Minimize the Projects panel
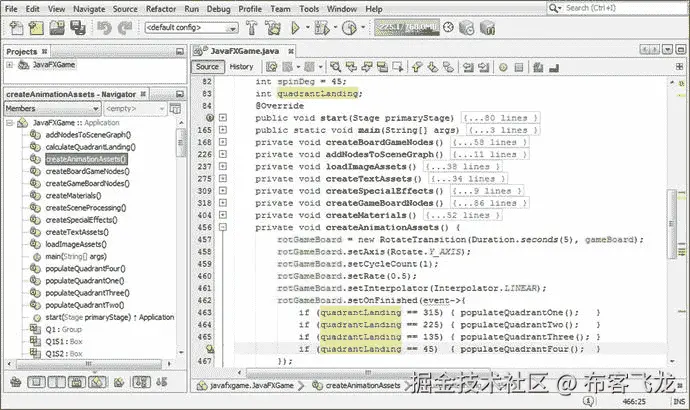Screen dimensions: 690x410 [x=180, y=51]
